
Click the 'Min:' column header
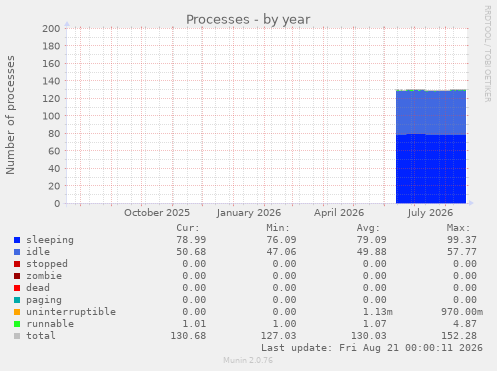coord(278,228)
